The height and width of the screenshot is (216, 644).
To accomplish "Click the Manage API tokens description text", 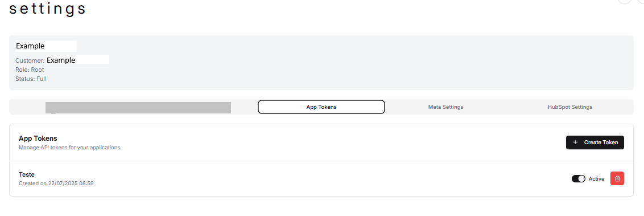I will [x=69, y=147].
